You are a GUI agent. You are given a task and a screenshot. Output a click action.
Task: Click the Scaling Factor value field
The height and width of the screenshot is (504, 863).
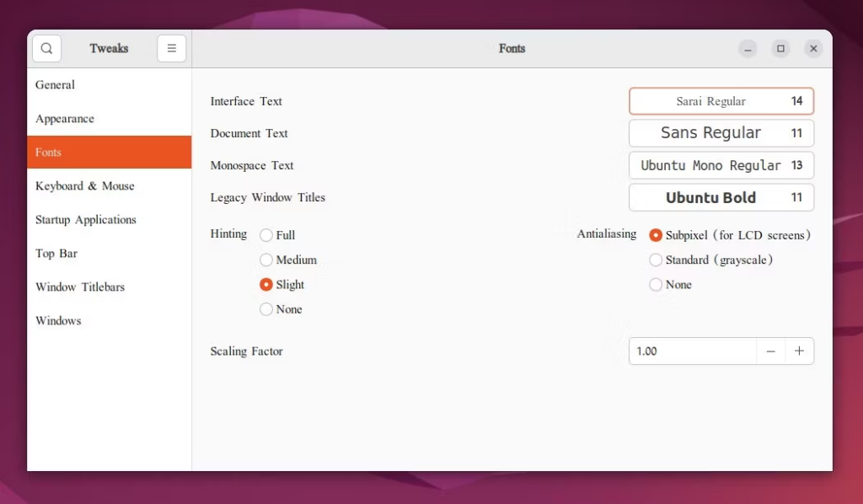click(x=693, y=351)
